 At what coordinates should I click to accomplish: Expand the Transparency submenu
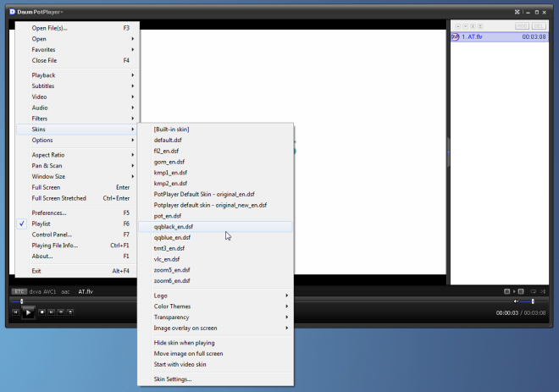[x=215, y=317]
